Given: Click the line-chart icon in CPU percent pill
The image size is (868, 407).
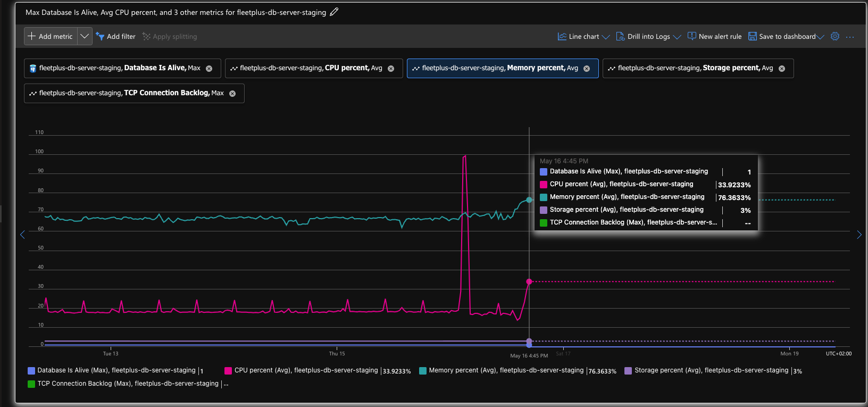Looking at the screenshot, I should coord(234,69).
